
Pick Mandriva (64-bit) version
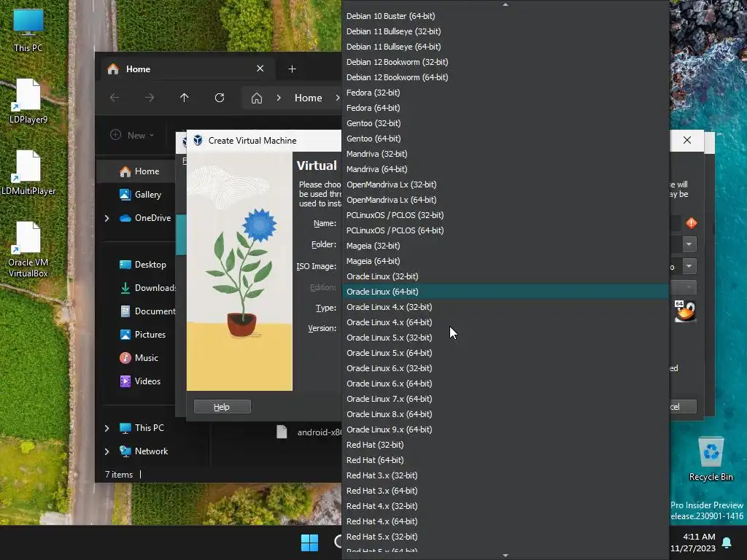pyautogui.click(x=505, y=169)
